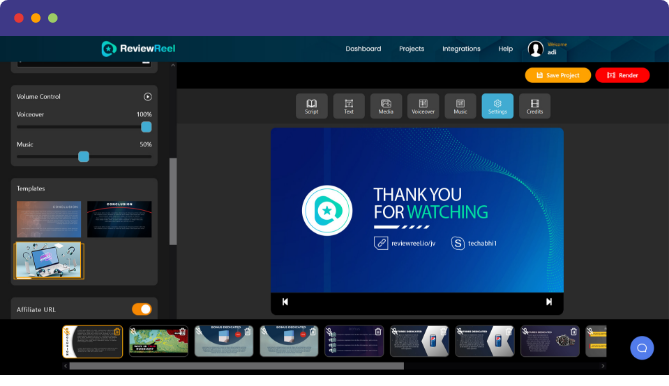The height and width of the screenshot is (386, 669).
Task: Toggle the Affiliate URL switch
Action: pos(142,309)
